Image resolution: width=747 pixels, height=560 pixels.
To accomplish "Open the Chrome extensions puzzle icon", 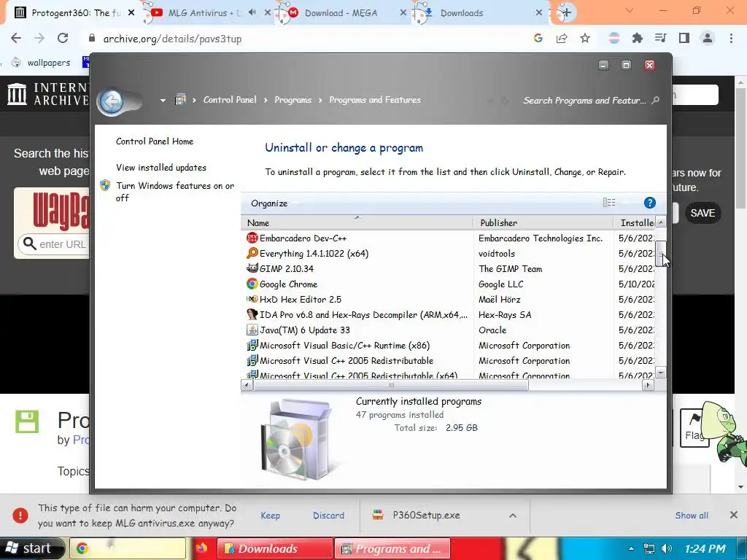I will pos(638,38).
